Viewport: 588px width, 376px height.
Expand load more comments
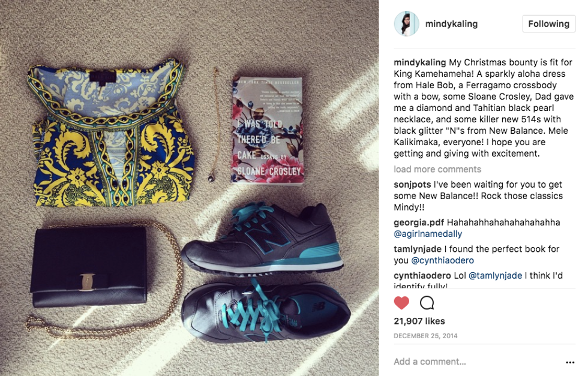[x=437, y=169]
